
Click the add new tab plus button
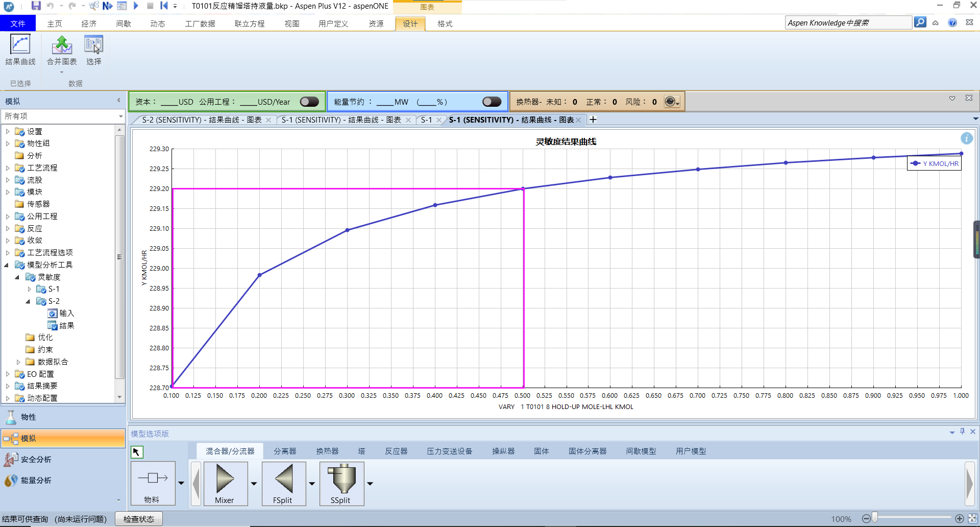(593, 119)
